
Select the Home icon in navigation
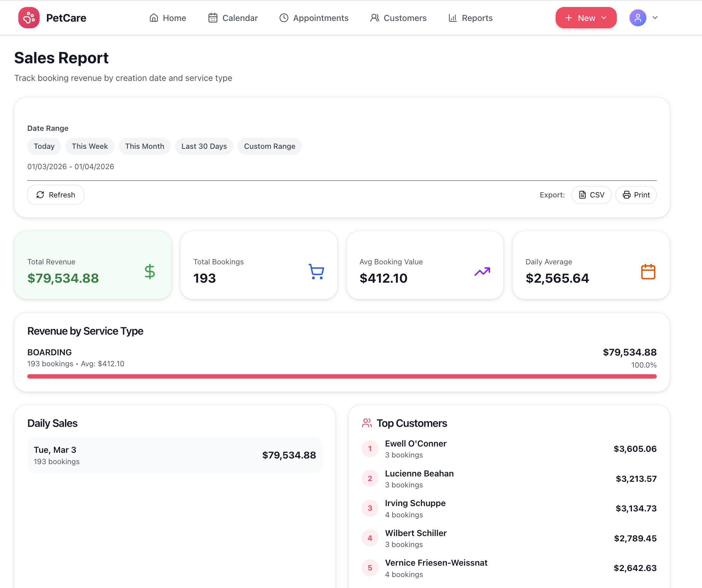(x=154, y=18)
